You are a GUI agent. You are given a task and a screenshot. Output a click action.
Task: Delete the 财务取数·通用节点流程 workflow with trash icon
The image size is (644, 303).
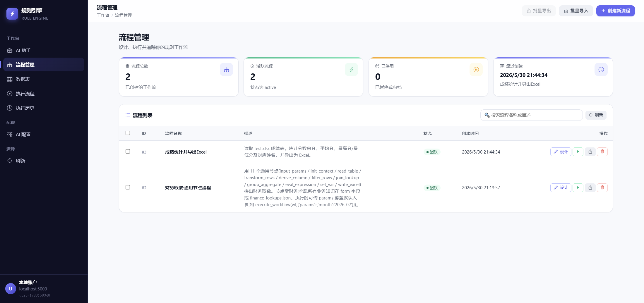coord(602,187)
